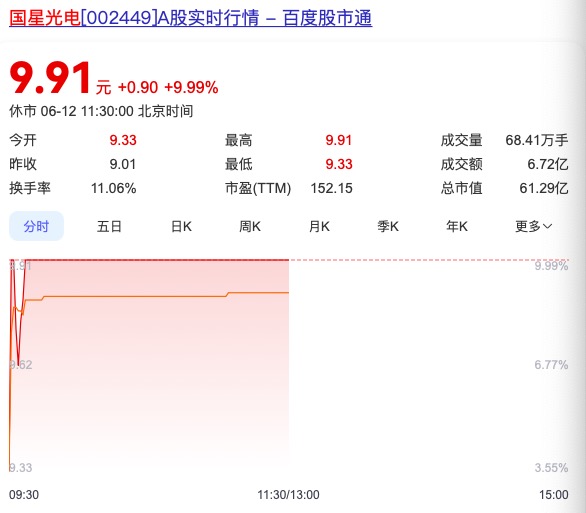Screen dimensions: 586x513
Task: Click the chevron beside 更多
Action: [547, 226]
